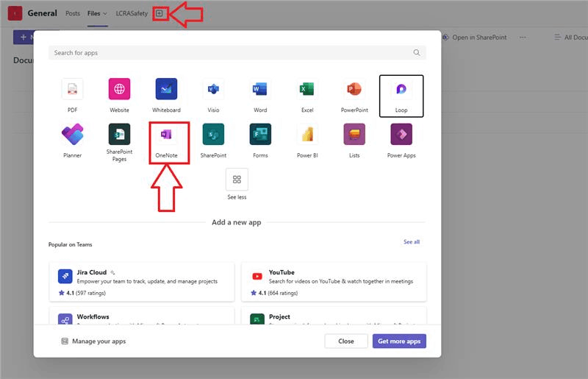The width and height of the screenshot is (588, 379).
Task: Click the search magnifier icon
Action: click(x=417, y=52)
